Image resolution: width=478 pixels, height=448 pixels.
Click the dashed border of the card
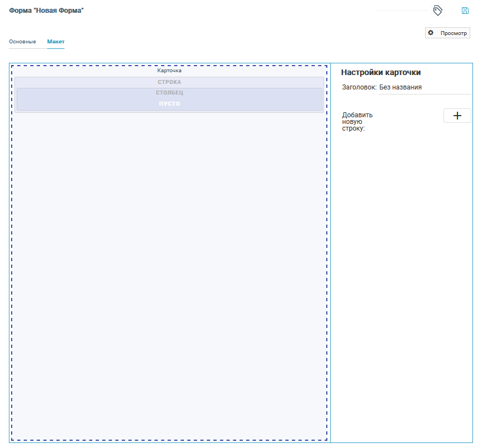[x=12, y=250]
